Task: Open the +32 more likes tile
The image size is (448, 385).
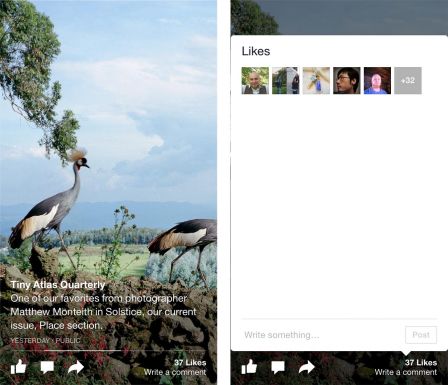Action: pyautogui.click(x=408, y=81)
